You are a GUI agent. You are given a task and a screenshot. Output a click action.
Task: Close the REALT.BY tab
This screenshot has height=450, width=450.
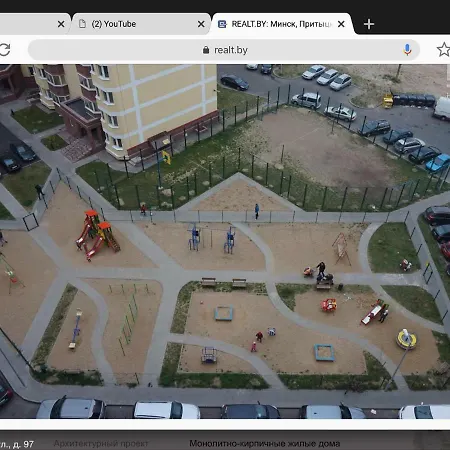(341, 24)
